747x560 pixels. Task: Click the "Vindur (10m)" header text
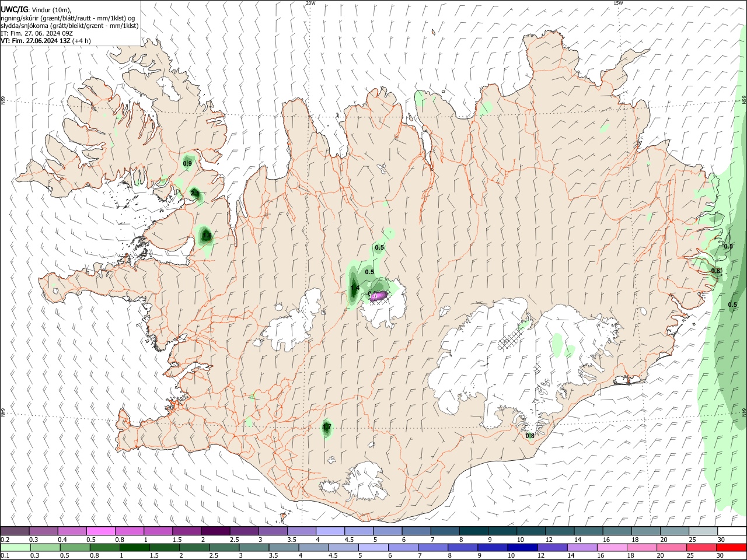click(x=51, y=10)
